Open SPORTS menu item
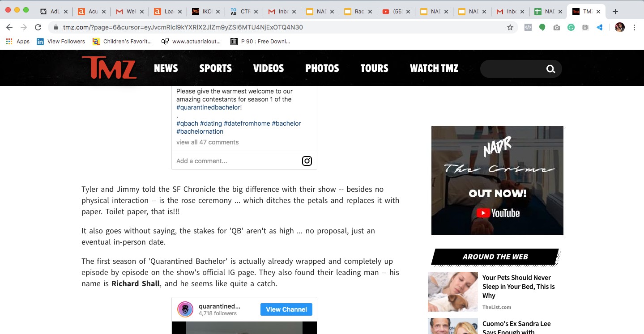This screenshot has width=644, height=334. [216, 68]
